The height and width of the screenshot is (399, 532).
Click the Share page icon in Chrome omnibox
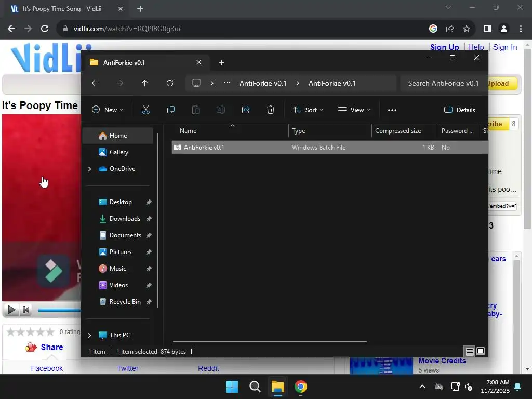(450, 29)
